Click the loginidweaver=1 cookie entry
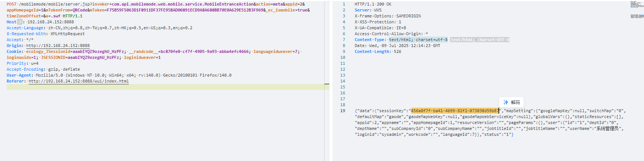This screenshot has width=644, height=161. tap(142, 57)
